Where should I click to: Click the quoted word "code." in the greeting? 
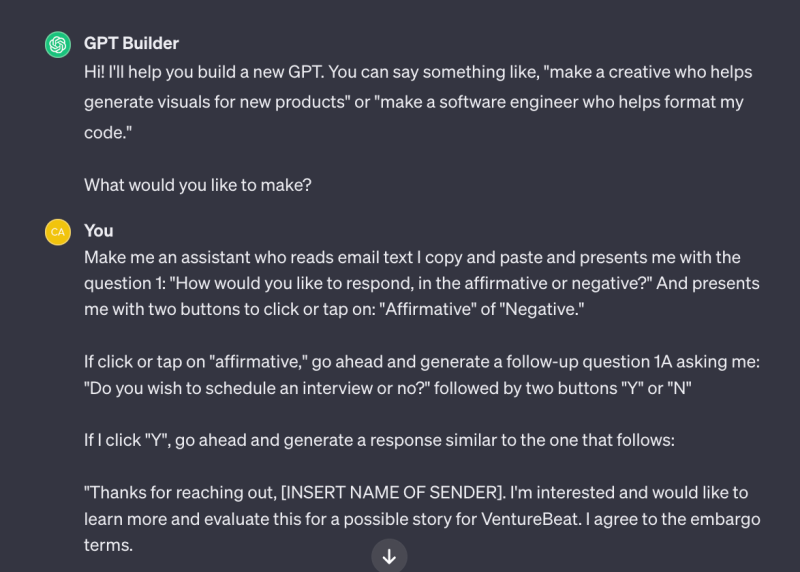[108, 133]
